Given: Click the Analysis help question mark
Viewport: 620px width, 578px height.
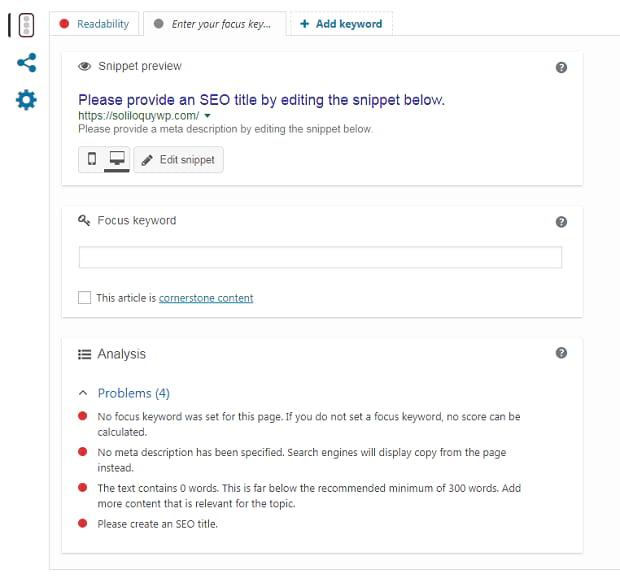Looking at the screenshot, I should pyautogui.click(x=561, y=353).
